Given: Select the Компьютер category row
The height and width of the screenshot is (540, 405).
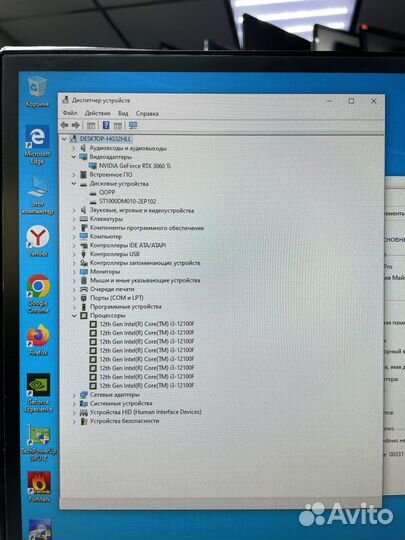Looking at the screenshot, I should (106, 237).
